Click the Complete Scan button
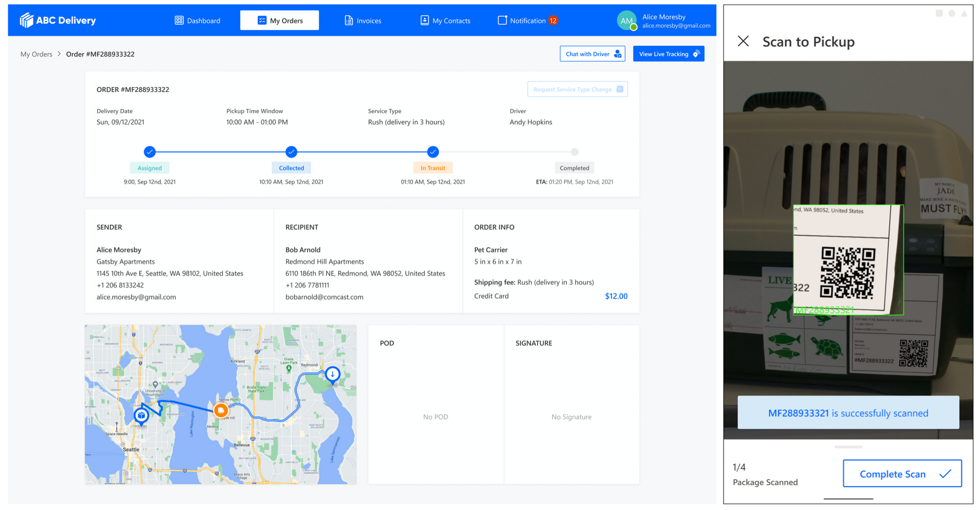Viewport: 980px width, 510px height. (902, 474)
